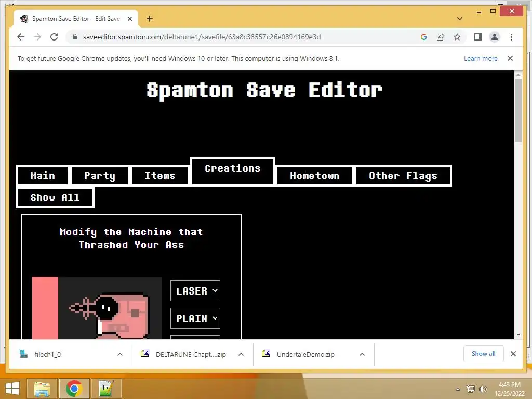
Task: Select the Creations tab
Action: [233, 171]
